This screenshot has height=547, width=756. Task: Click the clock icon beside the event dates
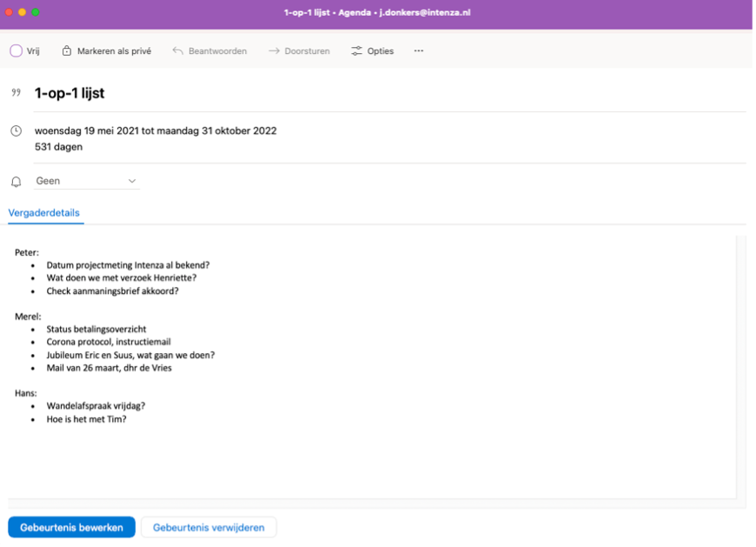point(15,130)
